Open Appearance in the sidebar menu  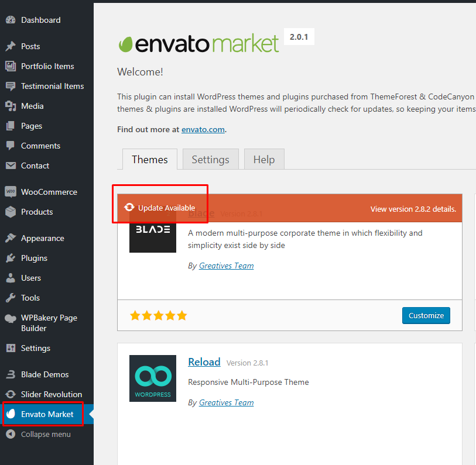(x=42, y=238)
